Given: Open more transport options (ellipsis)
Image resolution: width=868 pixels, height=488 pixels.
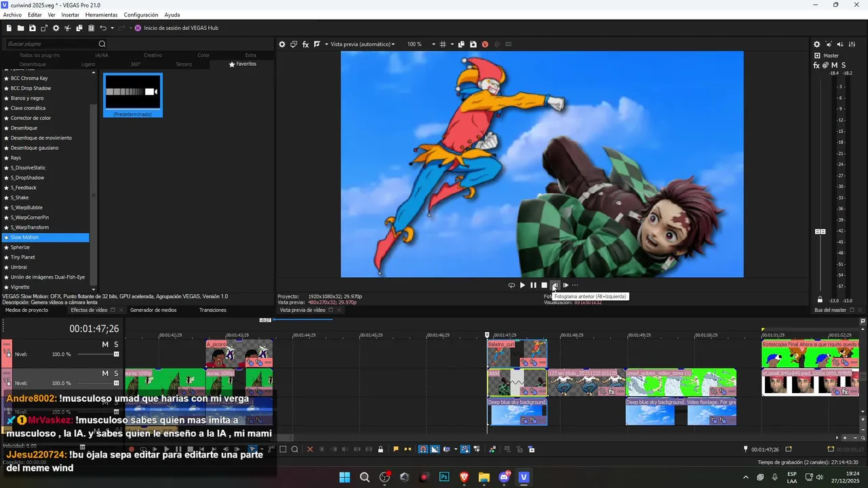Looking at the screenshot, I should pos(575,285).
